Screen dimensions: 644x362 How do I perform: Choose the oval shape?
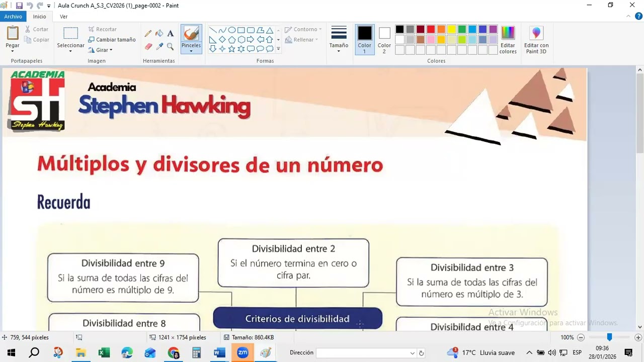click(x=232, y=30)
